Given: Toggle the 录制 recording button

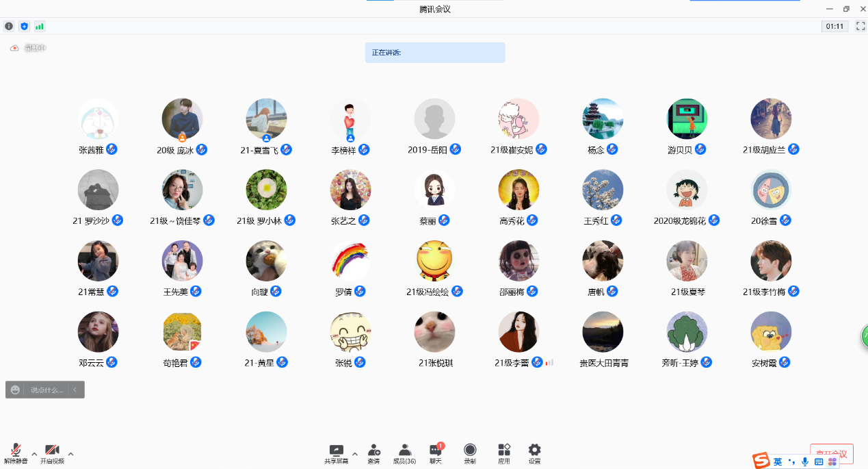Looking at the screenshot, I should click(470, 453).
